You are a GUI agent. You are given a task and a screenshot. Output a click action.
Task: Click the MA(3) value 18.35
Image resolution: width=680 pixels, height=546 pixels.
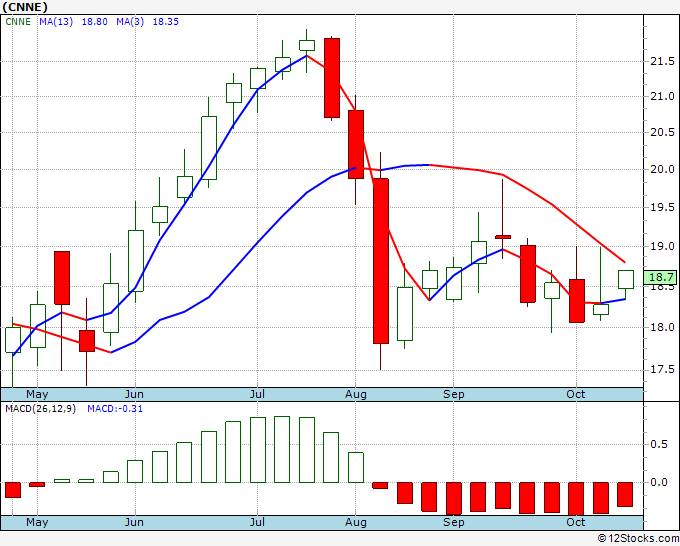coord(166,22)
